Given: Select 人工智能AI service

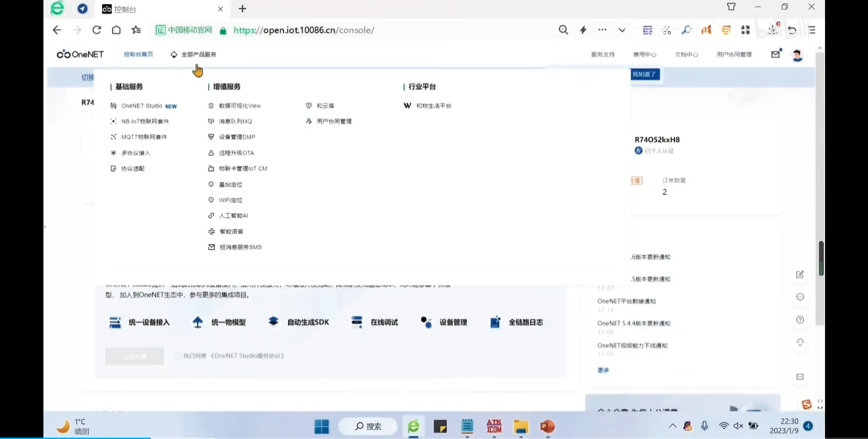Looking at the screenshot, I should (228, 216).
